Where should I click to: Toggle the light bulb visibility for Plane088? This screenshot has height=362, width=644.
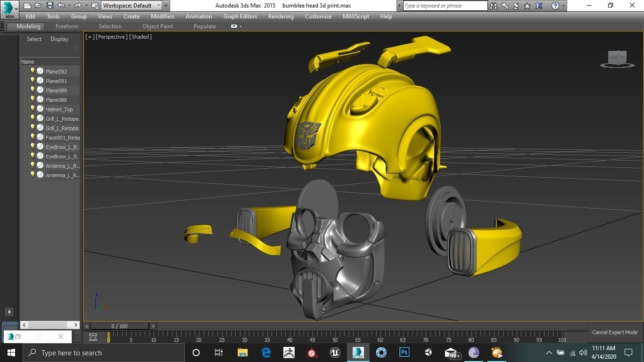point(33,99)
